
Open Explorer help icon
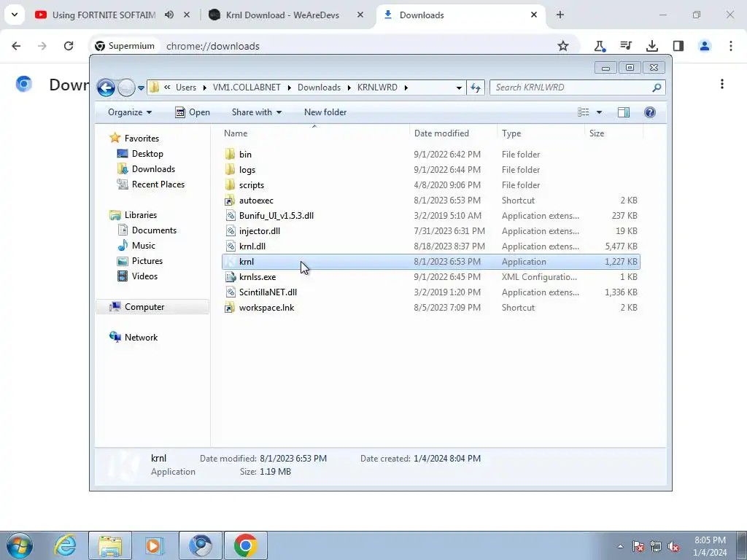[650, 112]
